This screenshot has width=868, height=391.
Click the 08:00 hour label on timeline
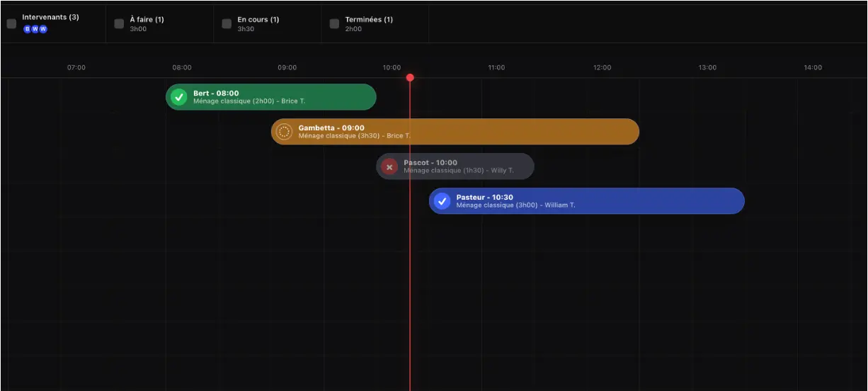coord(182,68)
